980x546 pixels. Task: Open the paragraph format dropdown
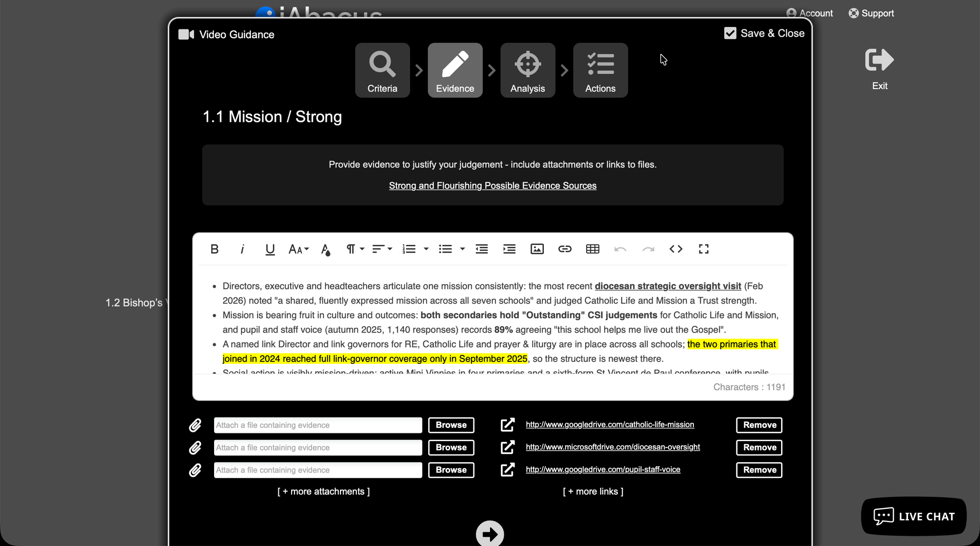[x=355, y=249]
